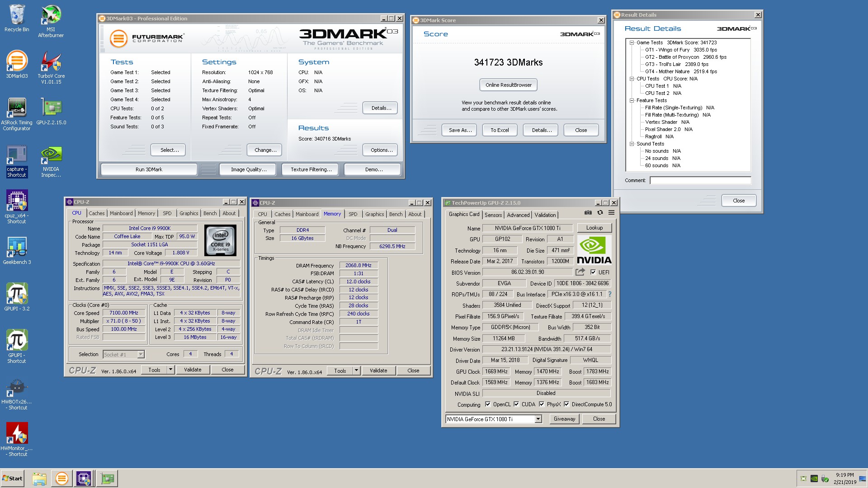The width and height of the screenshot is (868, 488).
Task: Collapse Feature Tests tree node
Action: [x=632, y=100]
